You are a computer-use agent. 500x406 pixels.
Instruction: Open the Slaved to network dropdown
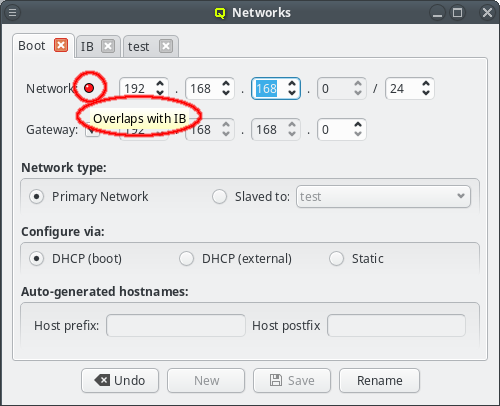click(x=383, y=197)
